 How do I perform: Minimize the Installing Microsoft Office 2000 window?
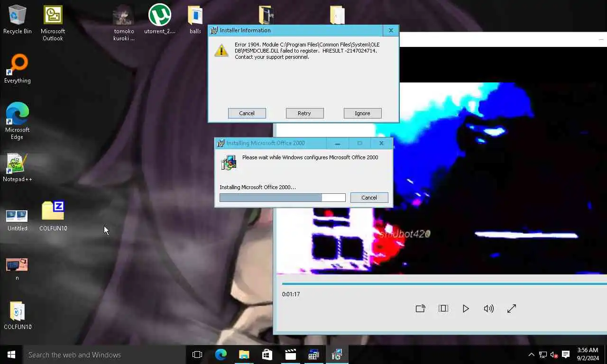point(337,143)
